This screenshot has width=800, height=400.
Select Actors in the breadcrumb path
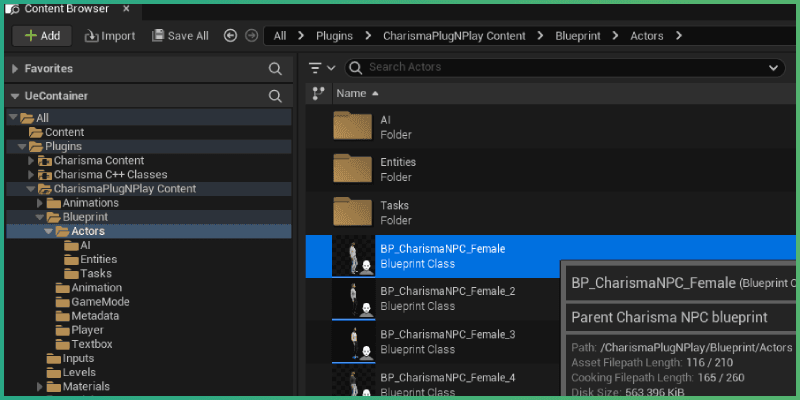tap(646, 36)
